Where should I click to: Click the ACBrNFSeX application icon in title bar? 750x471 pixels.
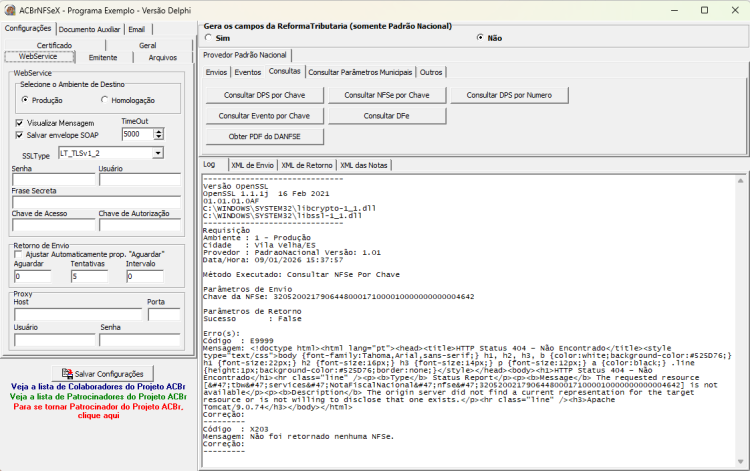[10, 10]
